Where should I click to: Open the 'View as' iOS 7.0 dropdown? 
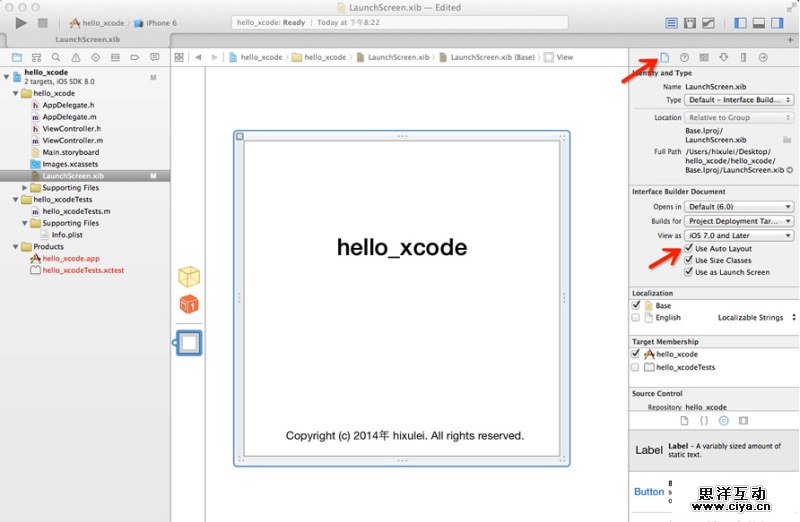(740, 235)
